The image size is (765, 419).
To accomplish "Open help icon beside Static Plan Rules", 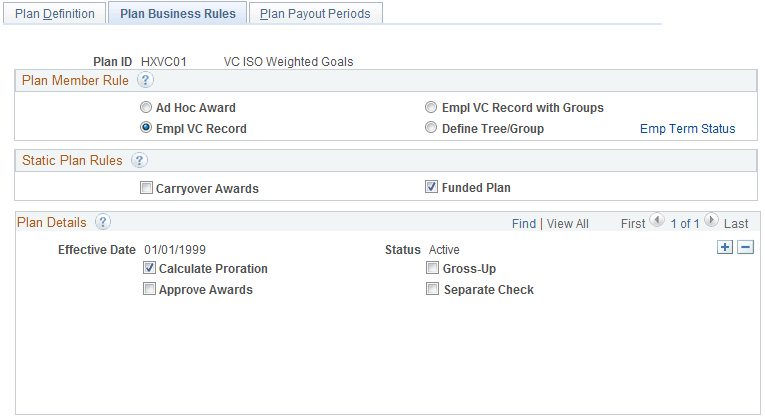I will (x=139, y=160).
